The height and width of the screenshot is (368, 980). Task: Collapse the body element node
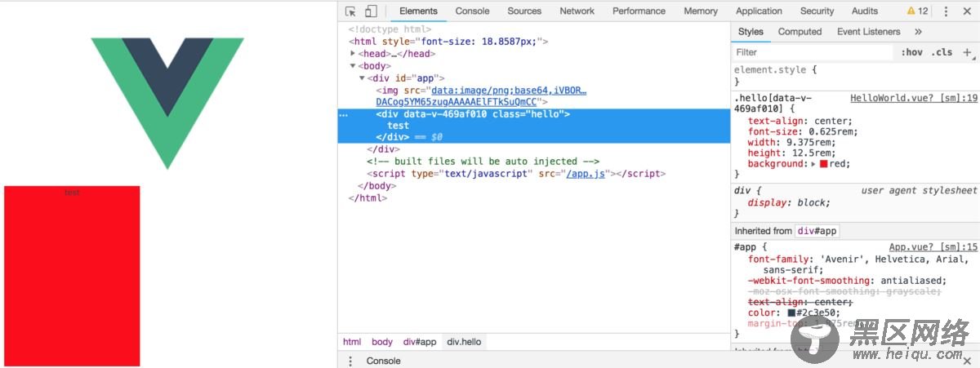353,66
